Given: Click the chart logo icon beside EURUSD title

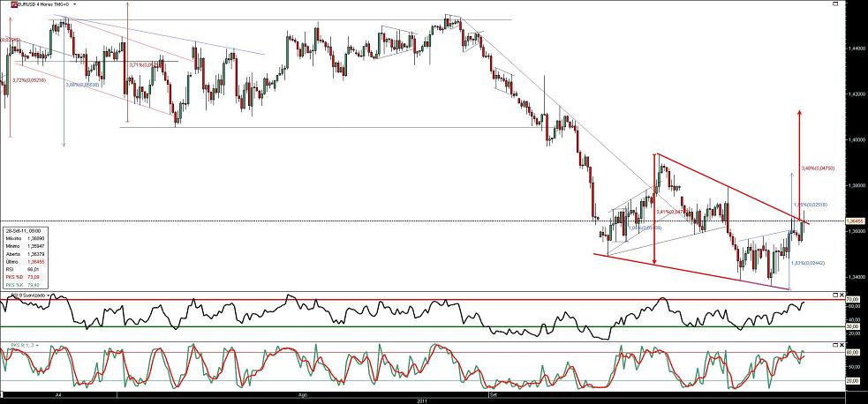Looking at the screenshot, I should tap(14, 4).
